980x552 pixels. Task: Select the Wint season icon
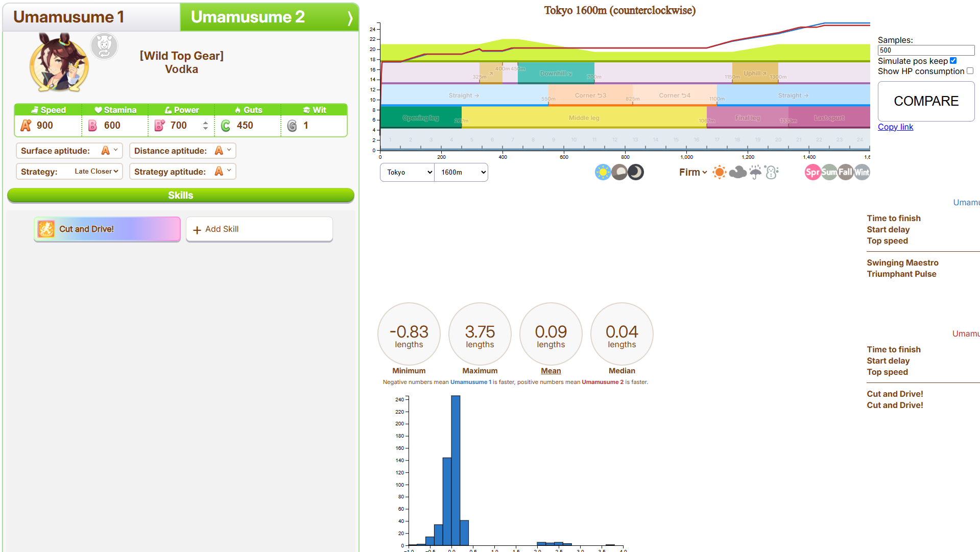pos(862,172)
